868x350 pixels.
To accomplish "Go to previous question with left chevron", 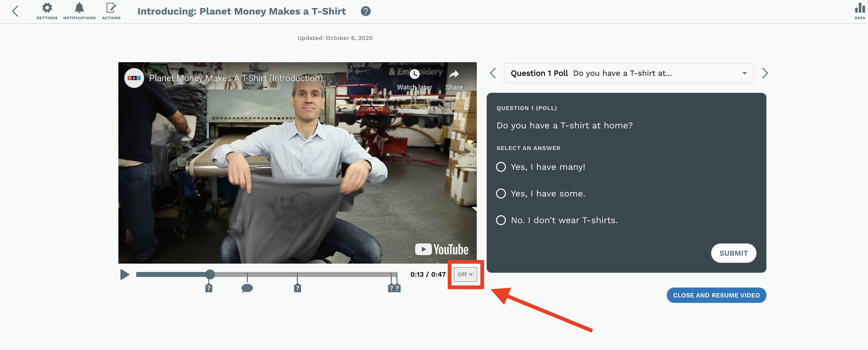I will pos(493,73).
